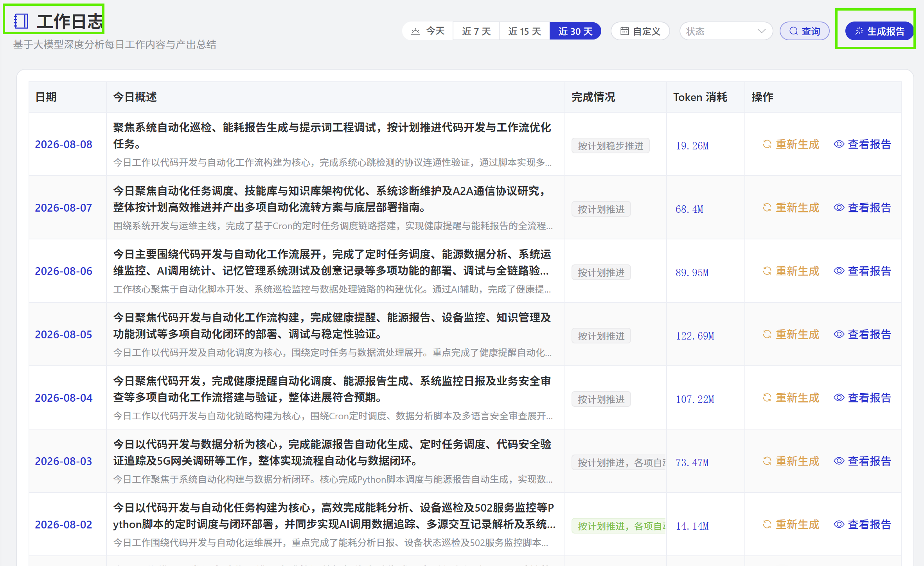924x566 pixels.
Task: View the report for 2026-08-05
Action: [x=862, y=334]
